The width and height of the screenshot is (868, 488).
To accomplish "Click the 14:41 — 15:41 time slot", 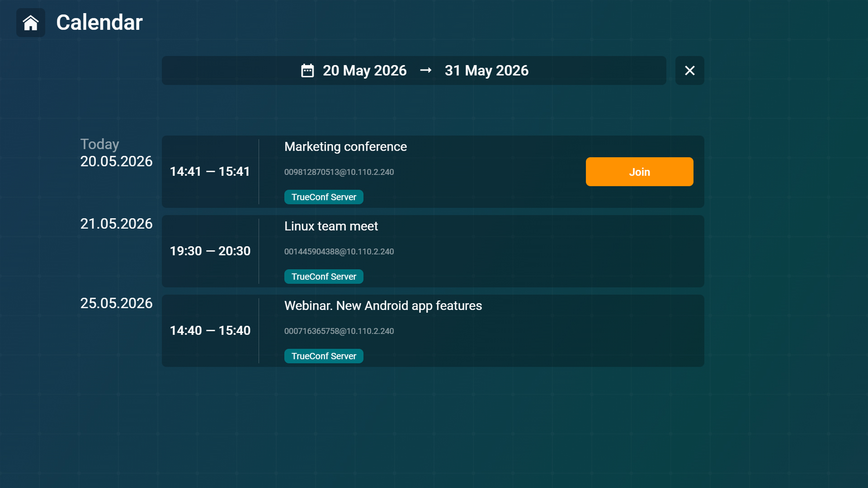I will point(210,172).
